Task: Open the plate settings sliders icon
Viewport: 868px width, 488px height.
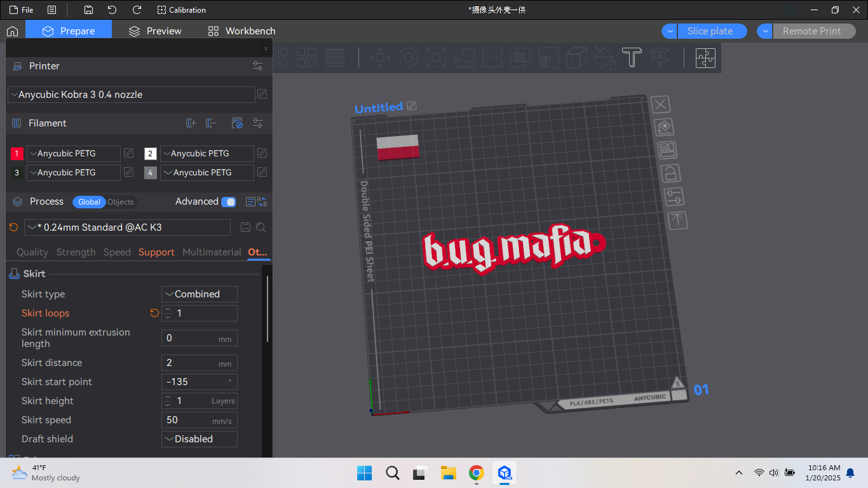Action: click(x=674, y=196)
